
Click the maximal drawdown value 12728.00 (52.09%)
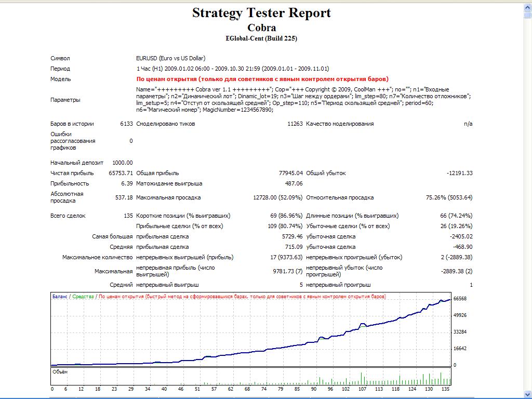pyautogui.click(x=277, y=197)
